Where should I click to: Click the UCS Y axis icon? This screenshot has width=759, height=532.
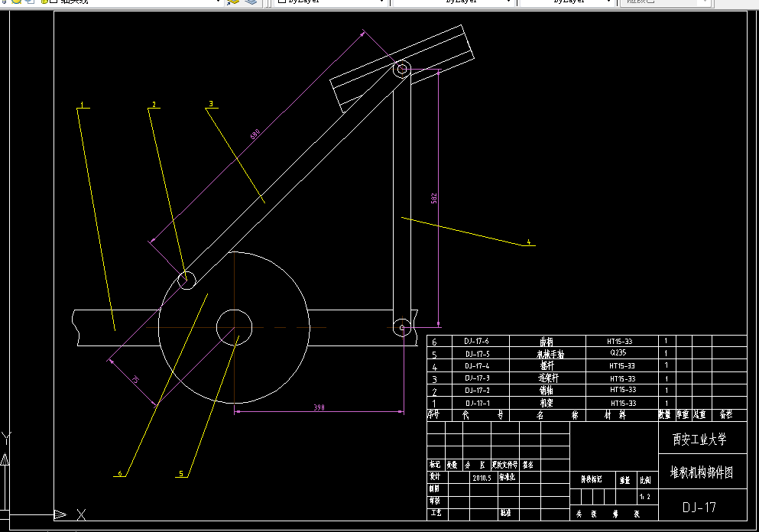[6, 439]
